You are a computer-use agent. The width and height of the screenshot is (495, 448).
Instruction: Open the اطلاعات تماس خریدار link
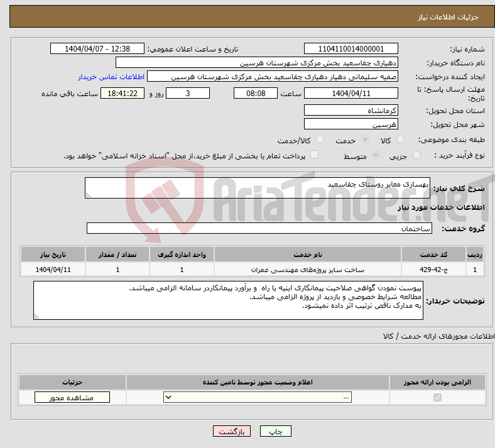point(111,77)
